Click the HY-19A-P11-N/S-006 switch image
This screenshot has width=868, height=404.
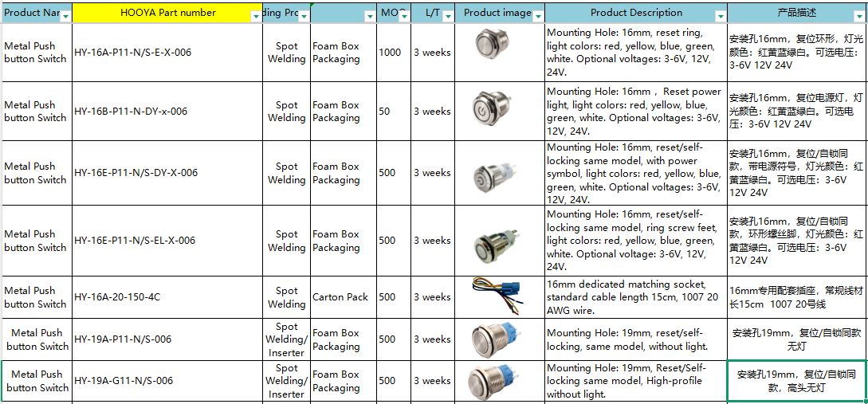(496, 338)
